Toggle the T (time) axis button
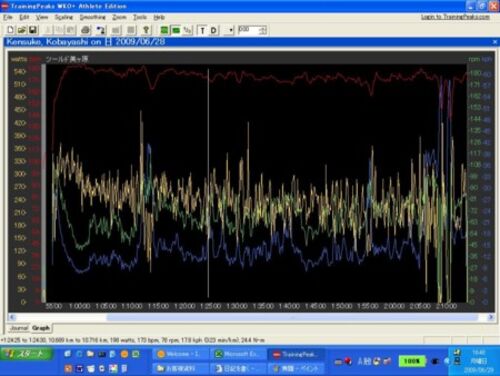Viewport: 500px width, 376px height. coord(202,31)
